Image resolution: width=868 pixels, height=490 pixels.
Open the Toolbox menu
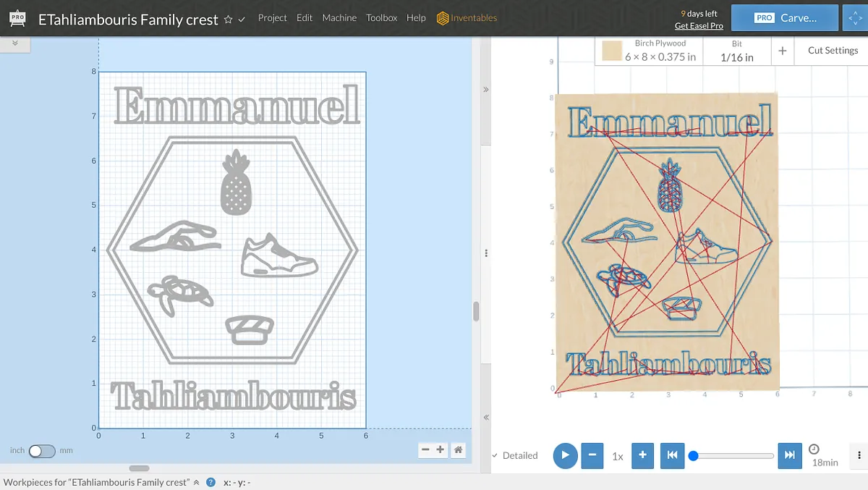(x=381, y=18)
